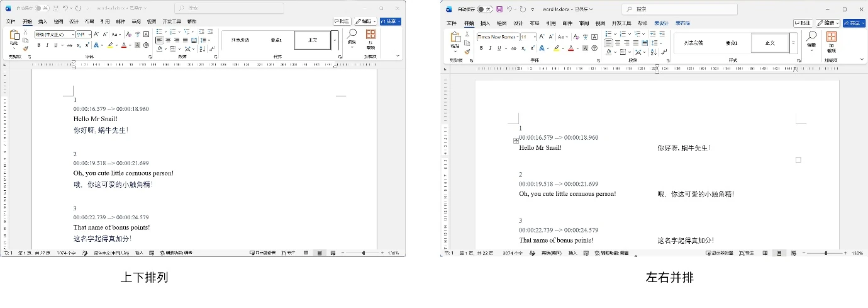
Task: Toggle Italic in the left Word window
Action: 47,45
